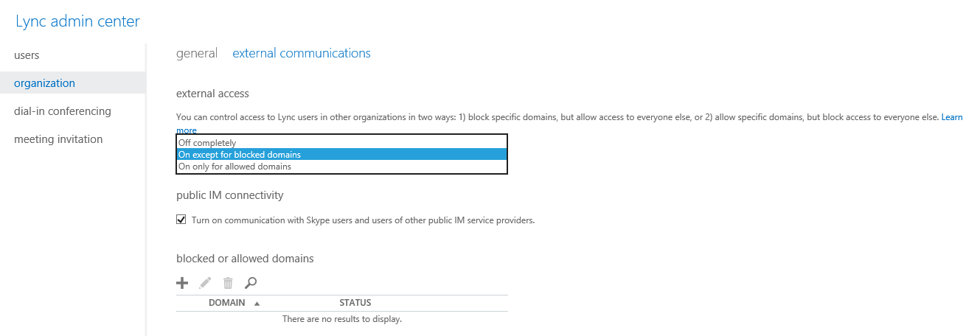Click the STATUS column header
This screenshot has height=336, width=980.
point(355,303)
